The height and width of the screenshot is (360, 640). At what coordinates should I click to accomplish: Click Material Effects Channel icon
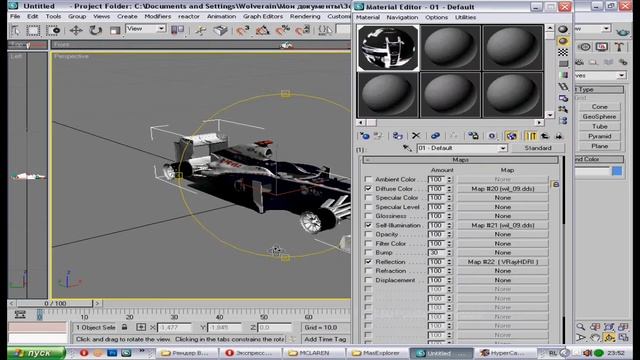[x=492, y=136]
